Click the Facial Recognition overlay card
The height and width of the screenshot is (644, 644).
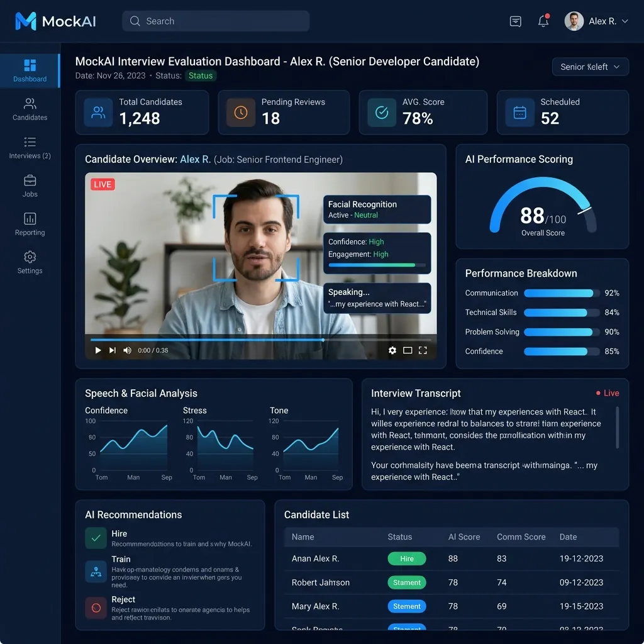pyautogui.click(x=377, y=209)
